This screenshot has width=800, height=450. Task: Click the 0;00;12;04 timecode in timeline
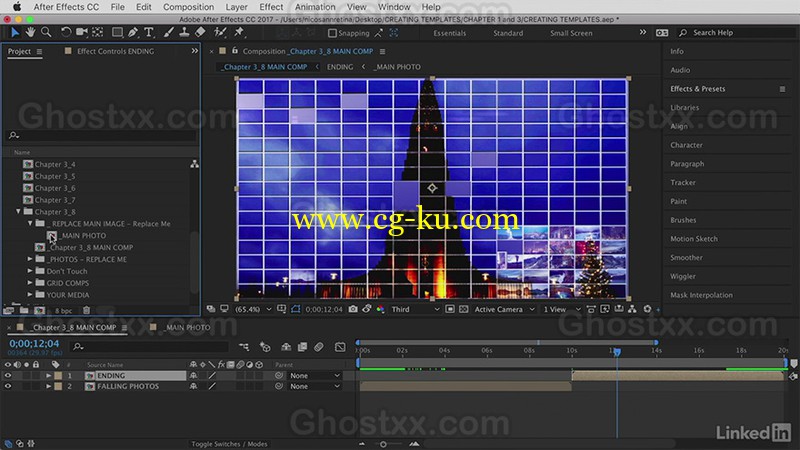click(x=34, y=343)
